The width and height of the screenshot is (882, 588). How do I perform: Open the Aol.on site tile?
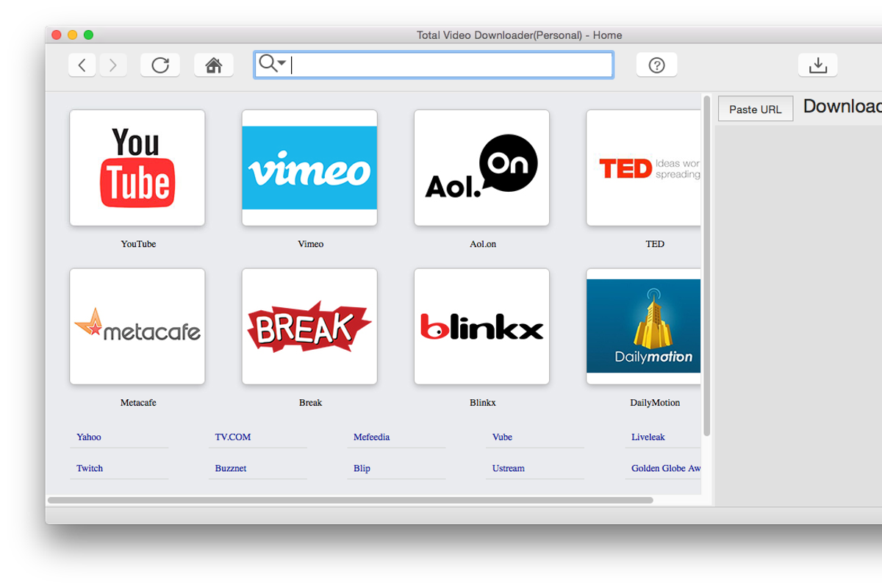coord(481,168)
